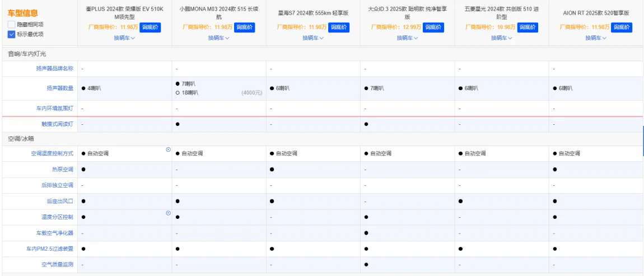Click the 10.98万 price of 五菱星光
This screenshot has width=644, height=276.
click(x=506, y=27)
